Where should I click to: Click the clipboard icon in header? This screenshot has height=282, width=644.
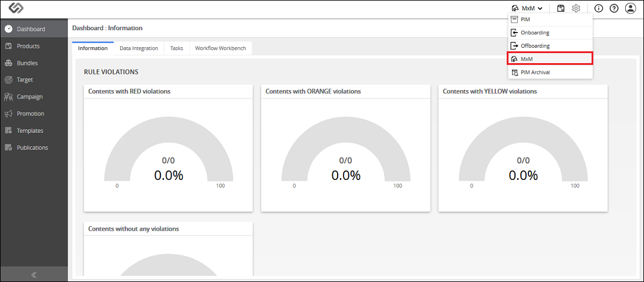pos(560,8)
